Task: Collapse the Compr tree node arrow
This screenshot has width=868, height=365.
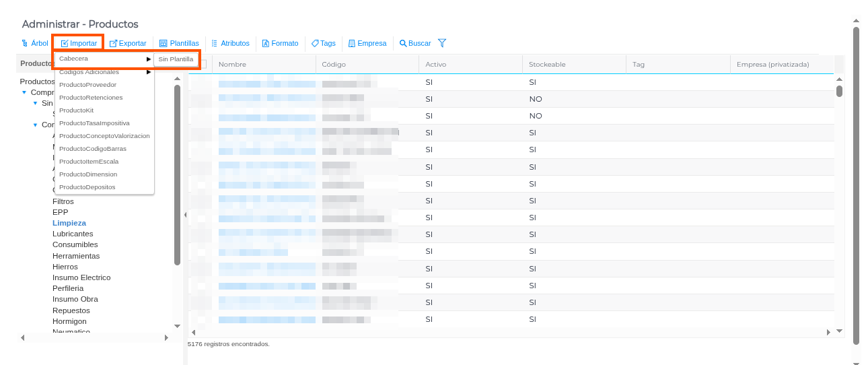Action: point(24,92)
